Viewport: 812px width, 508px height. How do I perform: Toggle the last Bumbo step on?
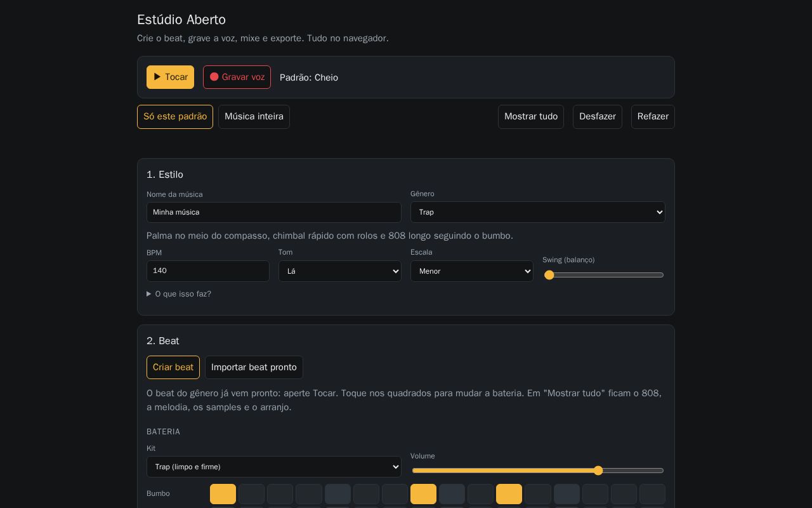pos(652,494)
